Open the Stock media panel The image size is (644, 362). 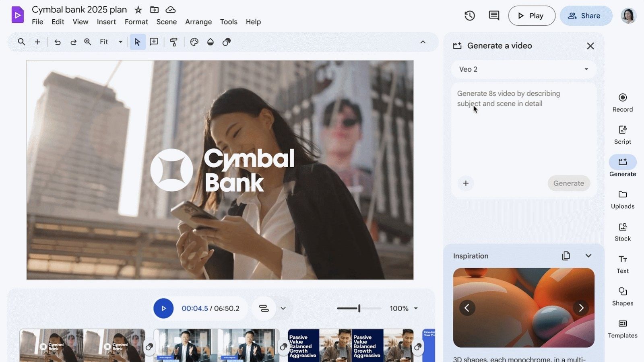coord(622,231)
